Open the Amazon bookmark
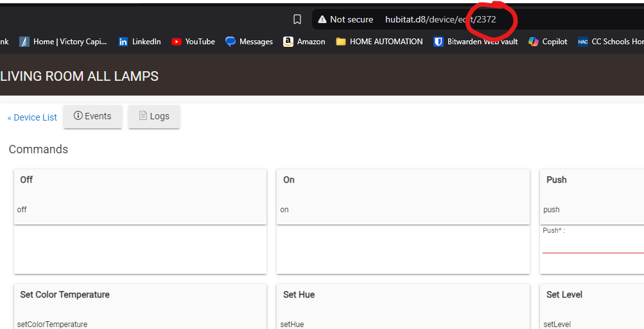This screenshot has height=329, width=644. pos(304,42)
